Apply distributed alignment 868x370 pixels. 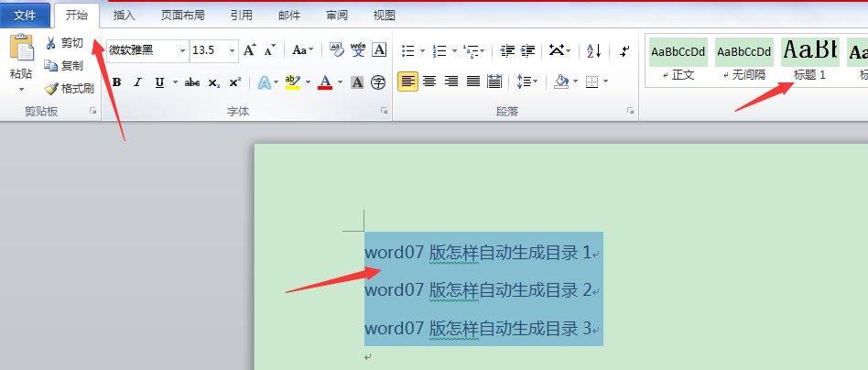coord(494,82)
